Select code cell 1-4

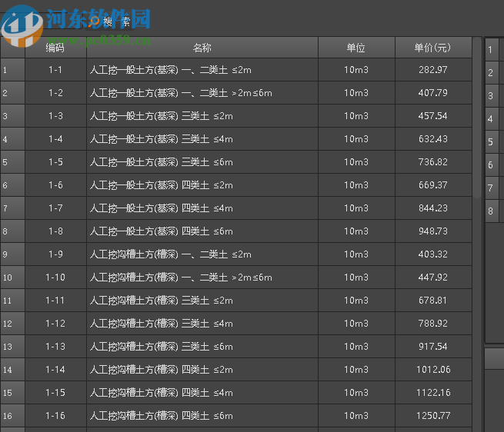[55, 139]
